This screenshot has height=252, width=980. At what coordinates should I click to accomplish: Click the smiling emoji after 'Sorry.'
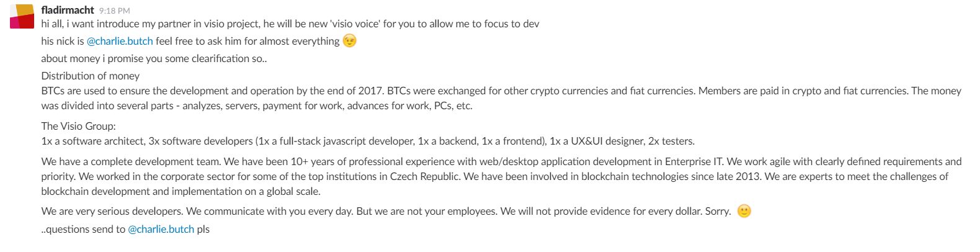point(744,211)
